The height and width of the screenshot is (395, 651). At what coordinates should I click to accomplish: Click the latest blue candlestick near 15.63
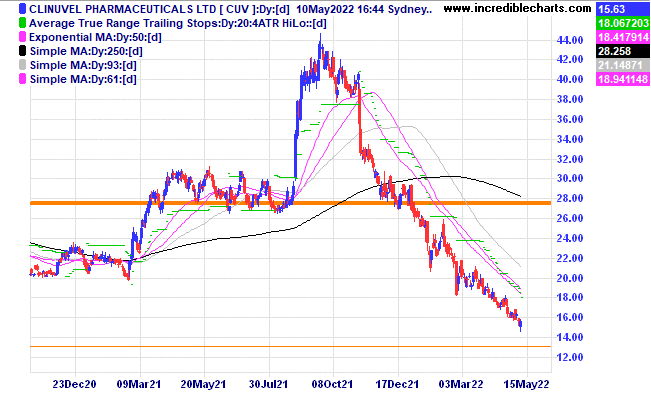click(x=521, y=325)
